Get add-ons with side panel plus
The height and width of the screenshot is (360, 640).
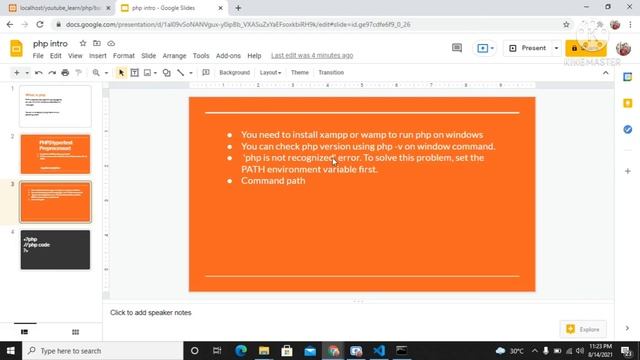point(628,171)
